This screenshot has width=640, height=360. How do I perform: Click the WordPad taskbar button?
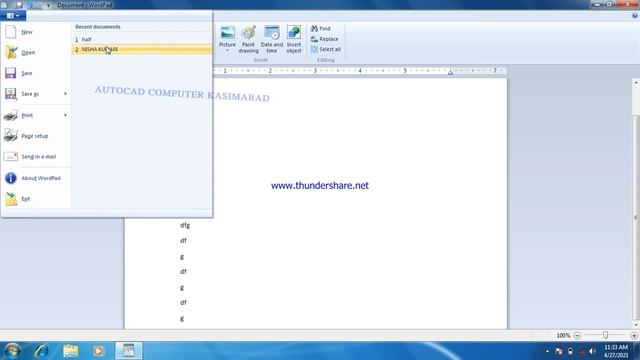pyautogui.click(x=129, y=351)
